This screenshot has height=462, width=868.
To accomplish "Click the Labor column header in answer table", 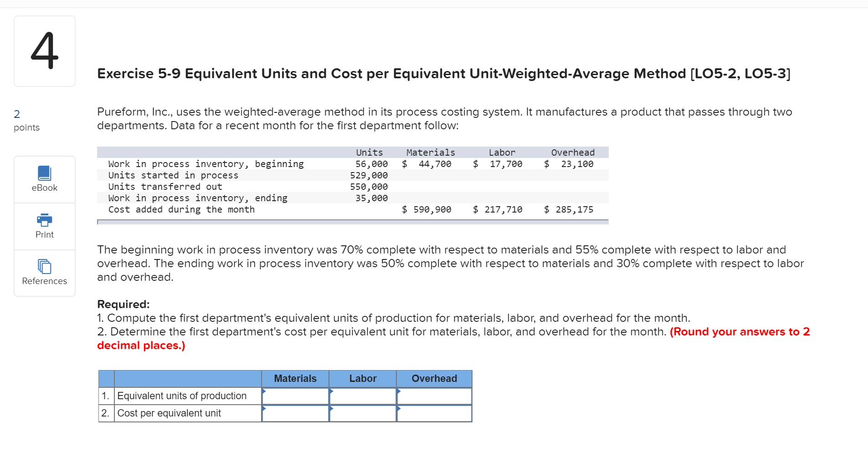I will 363,379.
